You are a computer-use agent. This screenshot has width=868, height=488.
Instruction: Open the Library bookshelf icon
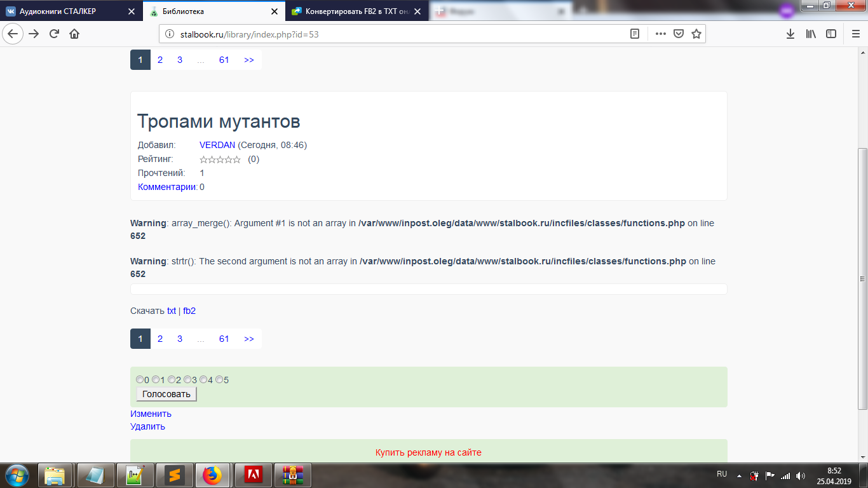pyautogui.click(x=811, y=34)
